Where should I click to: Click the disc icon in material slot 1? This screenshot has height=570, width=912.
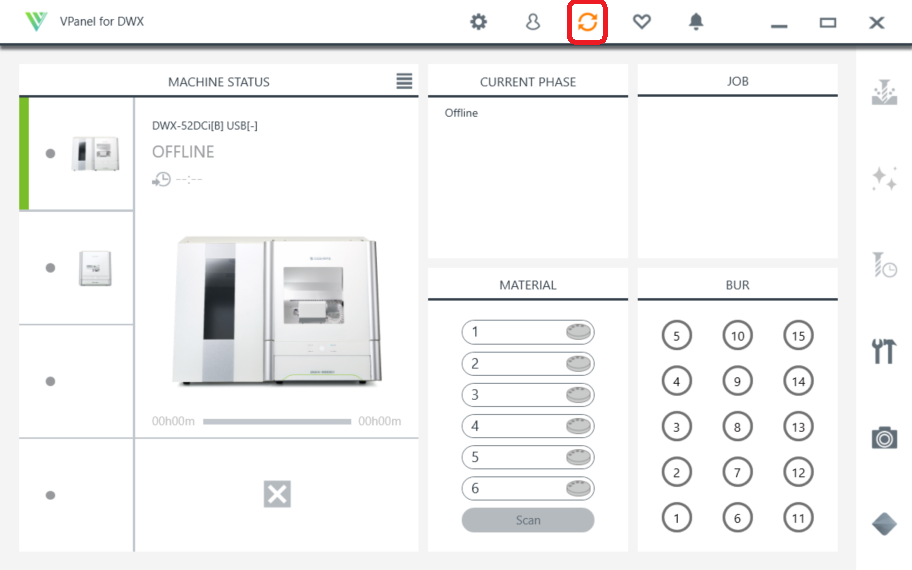point(578,332)
